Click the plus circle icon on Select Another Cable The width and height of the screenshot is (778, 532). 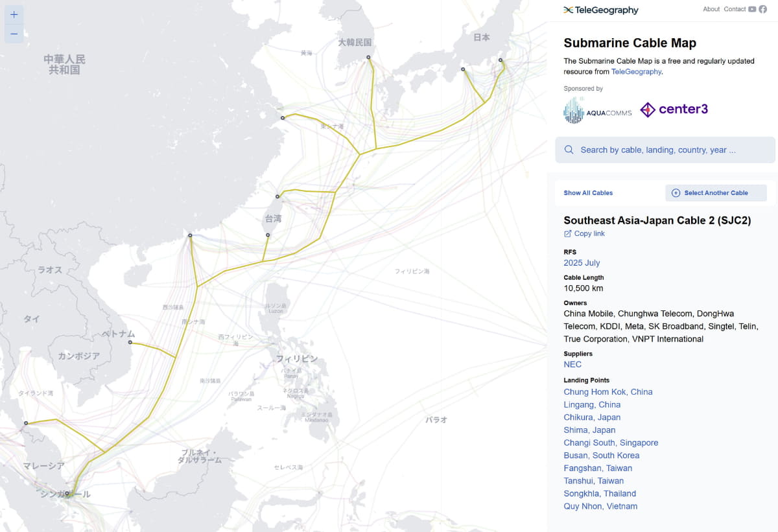coord(676,192)
